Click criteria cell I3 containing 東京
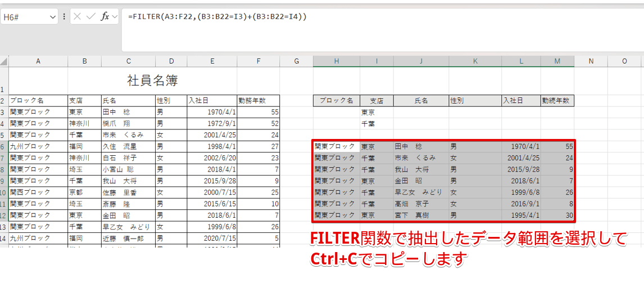This screenshot has height=283, width=644. tap(376, 113)
